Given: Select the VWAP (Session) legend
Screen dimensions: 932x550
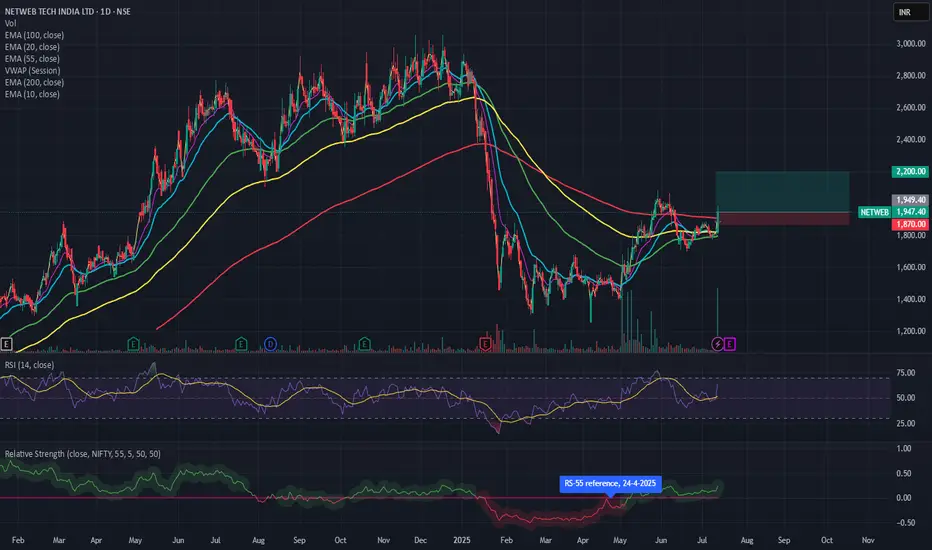Looking at the screenshot, I should pos(32,71).
